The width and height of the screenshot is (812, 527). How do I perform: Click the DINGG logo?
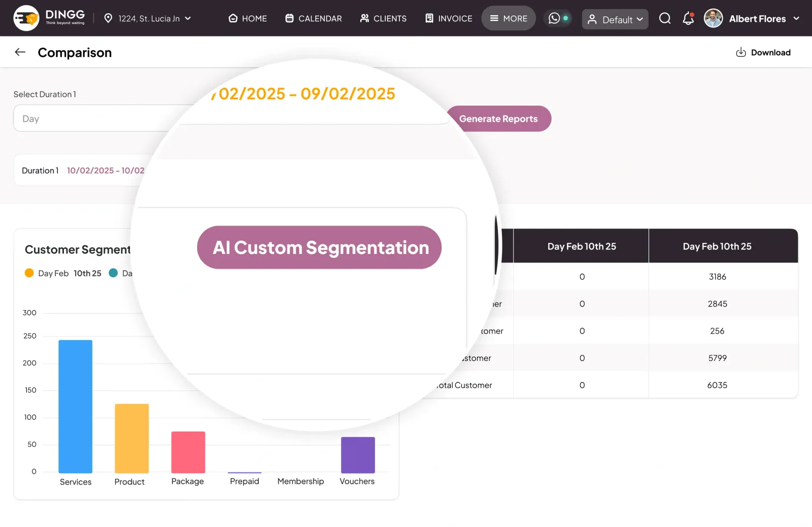(x=49, y=18)
